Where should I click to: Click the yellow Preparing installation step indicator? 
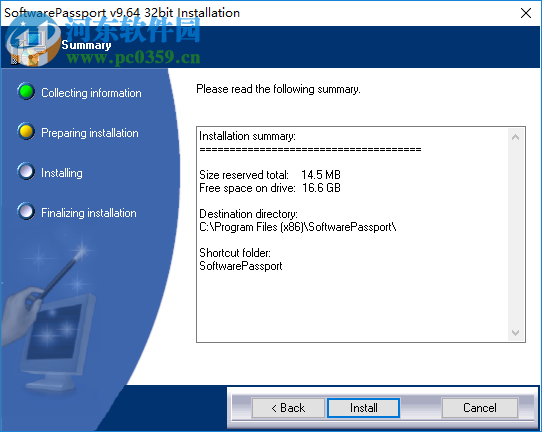click(26, 131)
